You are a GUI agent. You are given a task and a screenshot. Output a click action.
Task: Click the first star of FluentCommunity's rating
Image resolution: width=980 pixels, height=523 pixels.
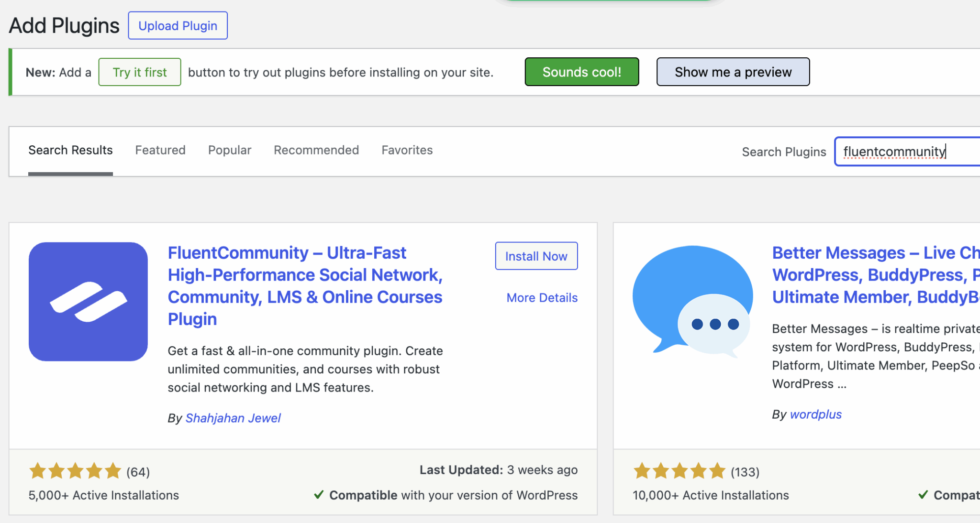(x=37, y=471)
